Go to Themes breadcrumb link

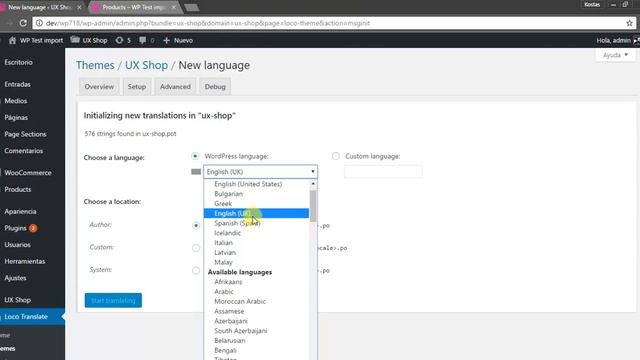[95, 65]
